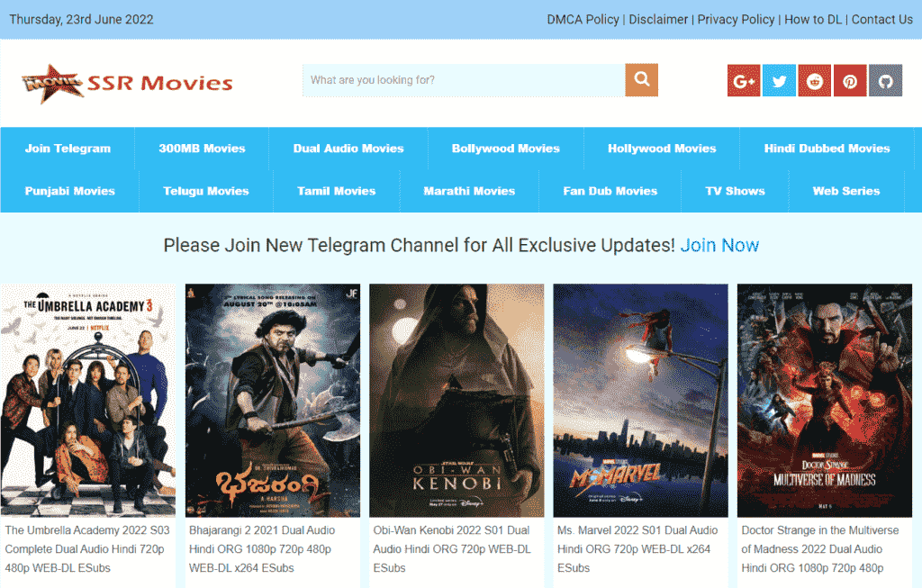The height and width of the screenshot is (588, 922).
Task: Open the Google Plus social icon
Action: (x=744, y=80)
